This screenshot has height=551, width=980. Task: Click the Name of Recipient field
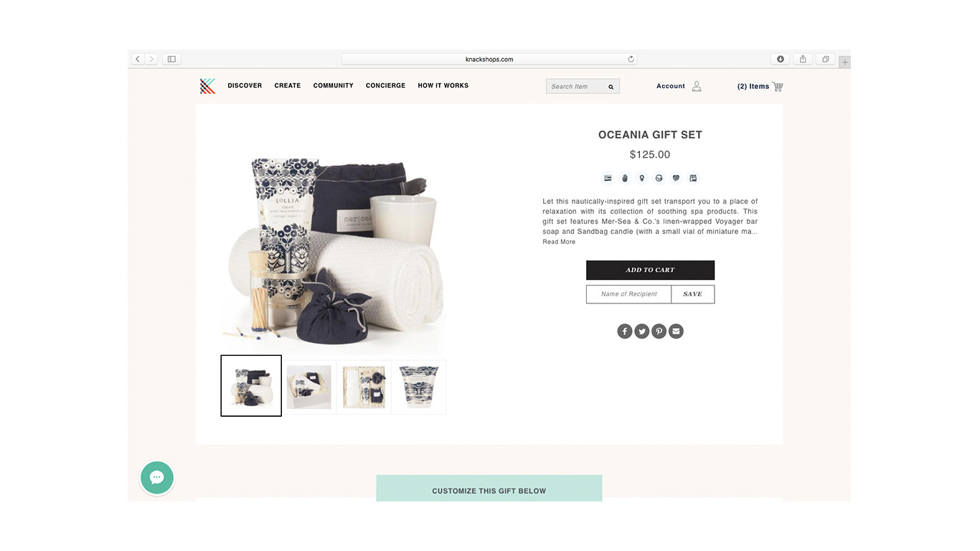coord(628,294)
